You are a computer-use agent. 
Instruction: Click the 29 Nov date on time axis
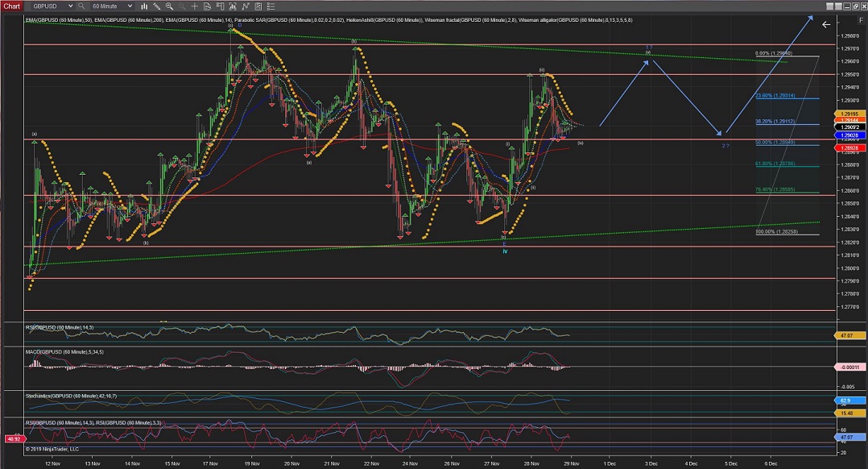572,463
